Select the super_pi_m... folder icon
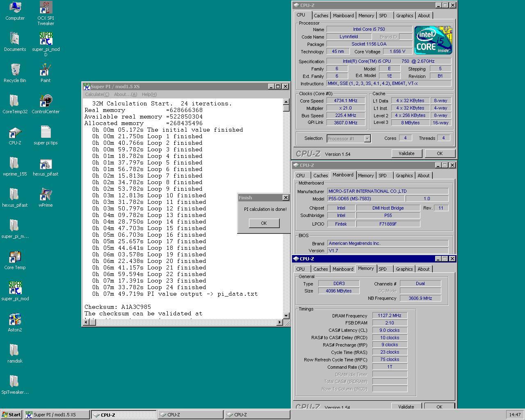The height and width of the screenshot is (420, 525). pos(15,229)
